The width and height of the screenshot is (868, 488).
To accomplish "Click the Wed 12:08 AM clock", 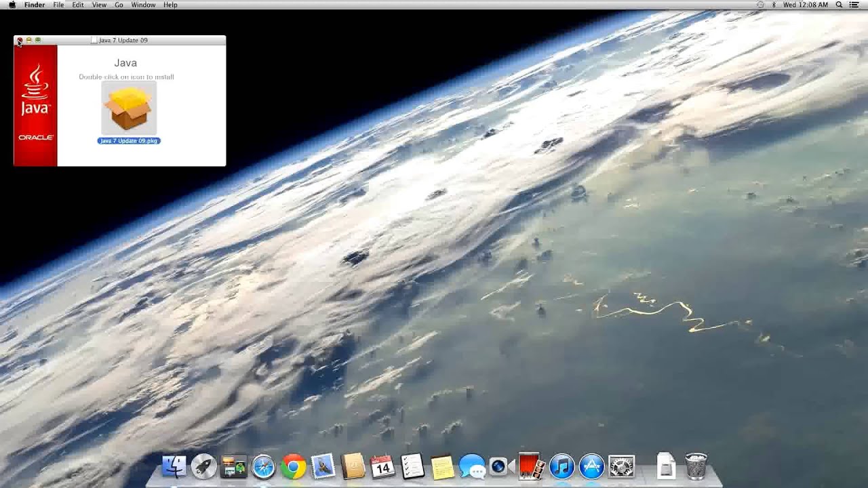I will pos(806,5).
